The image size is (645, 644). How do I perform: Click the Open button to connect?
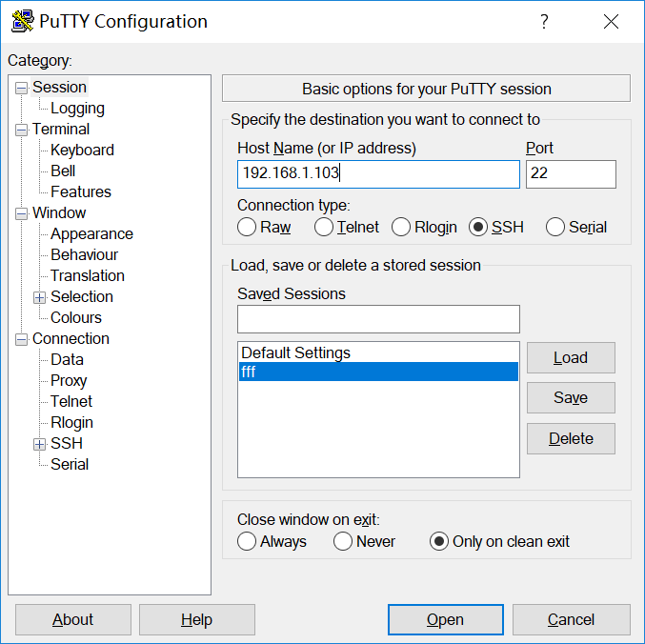click(x=446, y=619)
